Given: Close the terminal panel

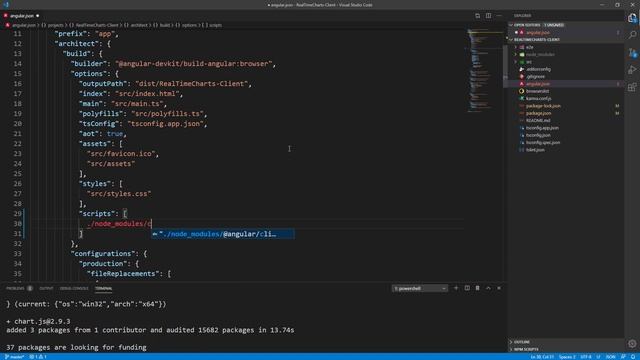Looking at the screenshot, I should [499, 288].
